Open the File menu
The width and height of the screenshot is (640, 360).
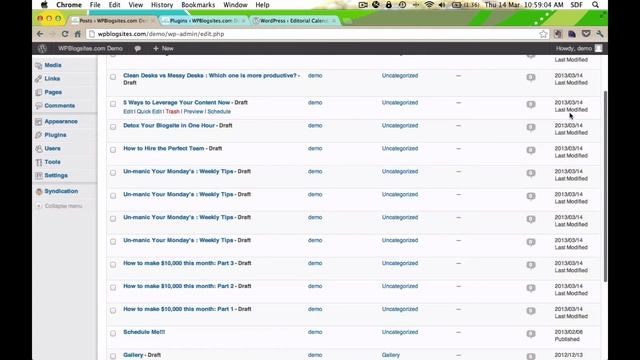coord(95,5)
